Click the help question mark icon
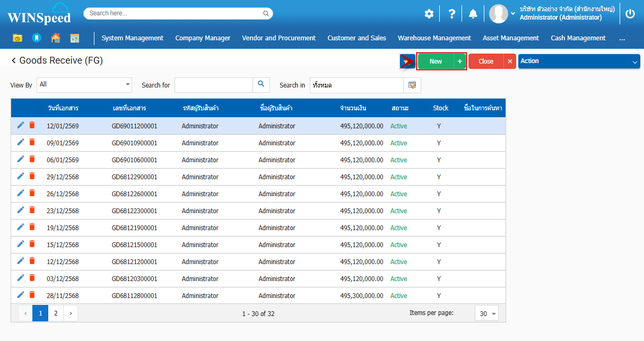 [451, 14]
